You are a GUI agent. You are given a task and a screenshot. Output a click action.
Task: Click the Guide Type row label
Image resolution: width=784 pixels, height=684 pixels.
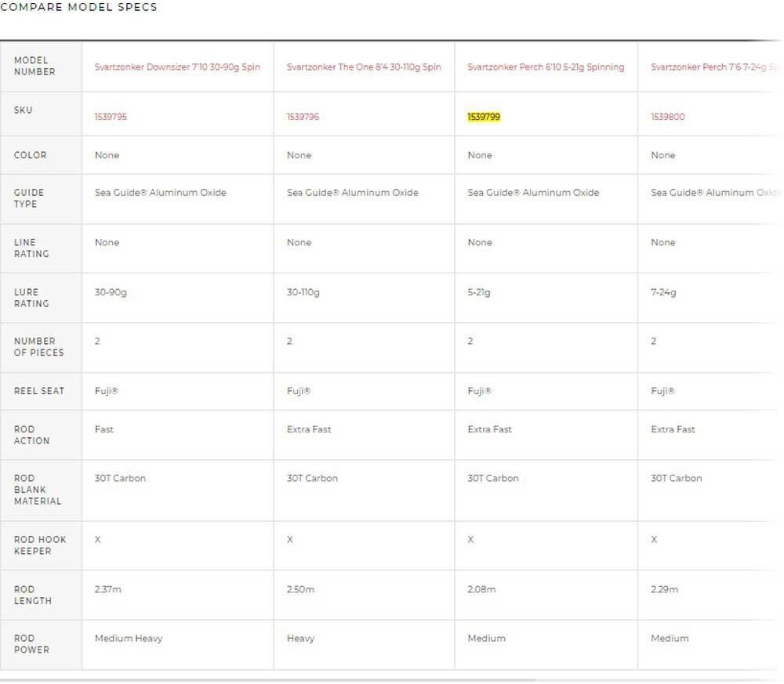click(x=29, y=198)
